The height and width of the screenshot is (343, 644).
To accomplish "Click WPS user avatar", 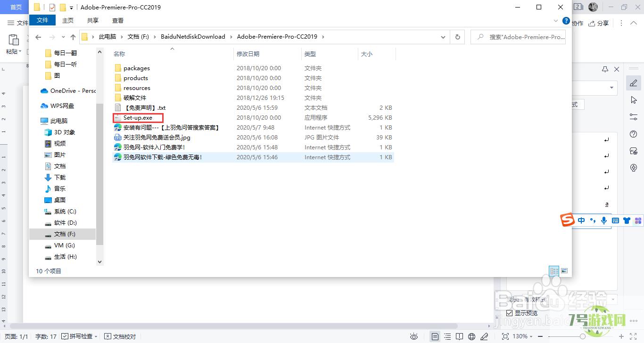I will (x=593, y=7).
